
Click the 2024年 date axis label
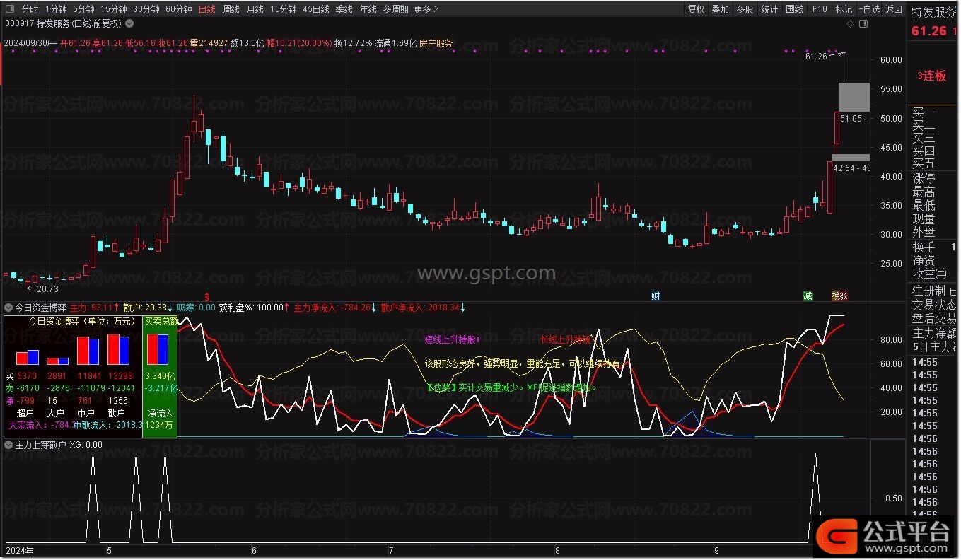19,549
